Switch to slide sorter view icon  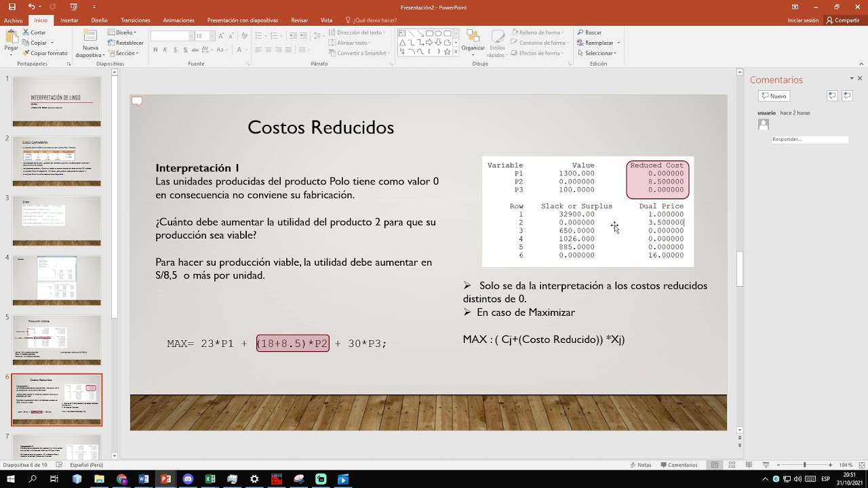pyautogui.click(x=732, y=465)
